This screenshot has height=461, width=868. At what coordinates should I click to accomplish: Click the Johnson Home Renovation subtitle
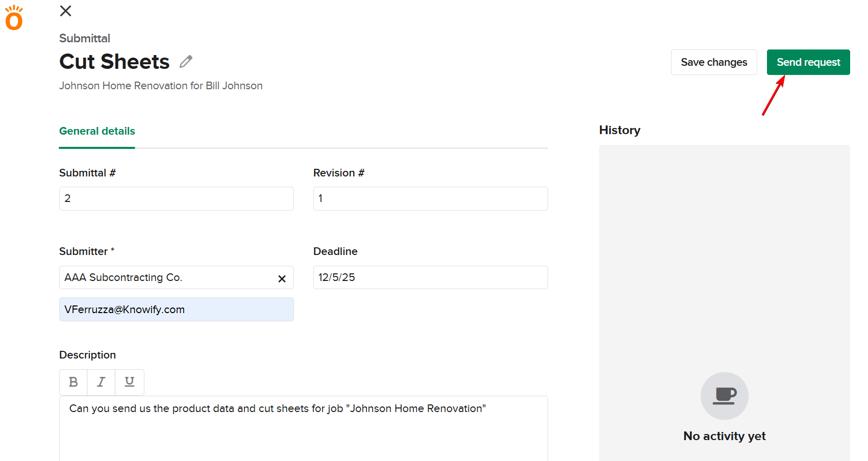pyautogui.click(x=161, y=86)
